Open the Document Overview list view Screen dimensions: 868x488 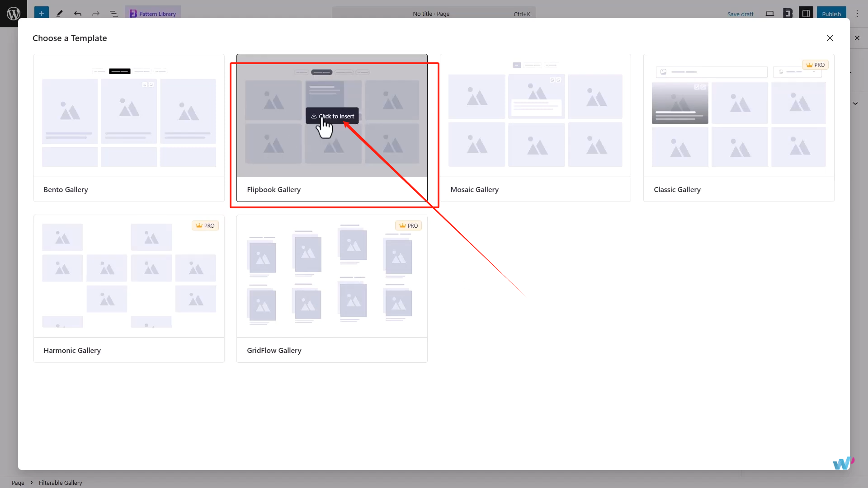(x=113, y=14)
